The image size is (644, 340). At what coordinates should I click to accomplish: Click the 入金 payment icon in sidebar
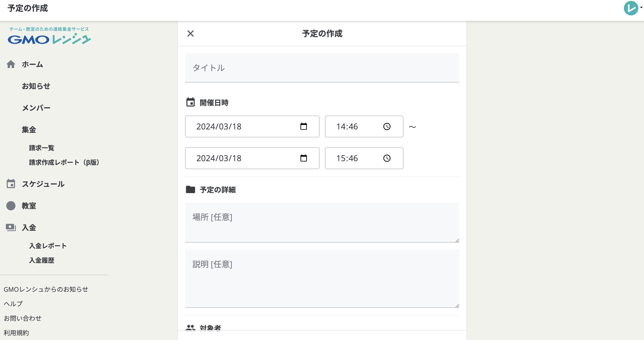(x=11, y=227)
